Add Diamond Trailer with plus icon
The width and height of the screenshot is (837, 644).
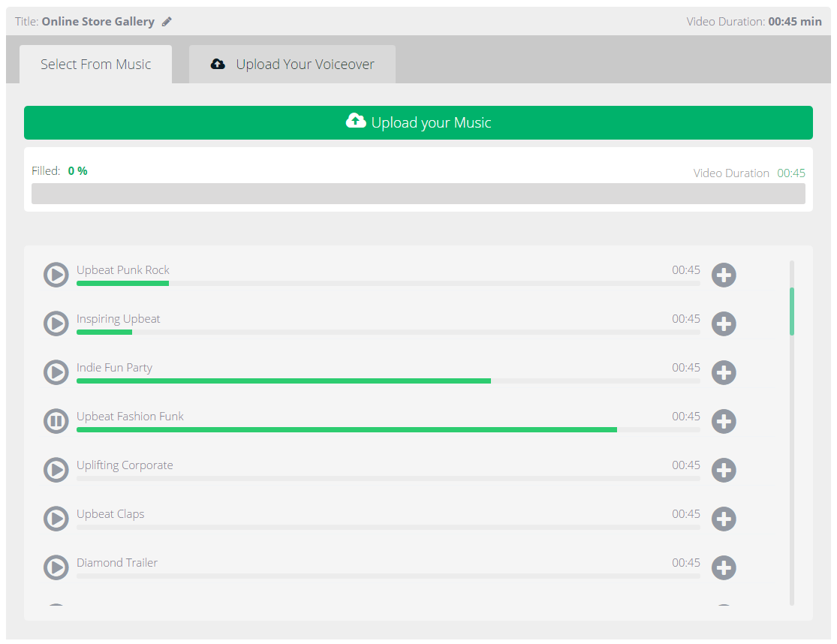pyautogui.click(x=724, y=567)
